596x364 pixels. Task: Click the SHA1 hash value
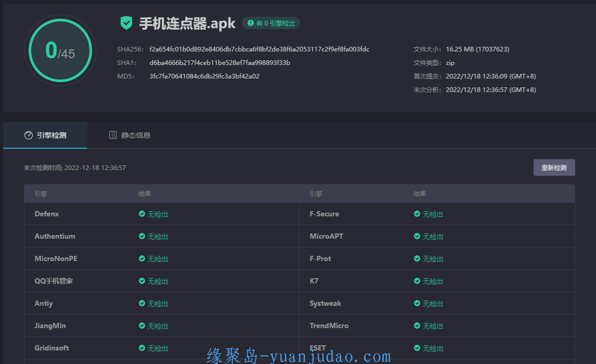click(x=219, y=63)
